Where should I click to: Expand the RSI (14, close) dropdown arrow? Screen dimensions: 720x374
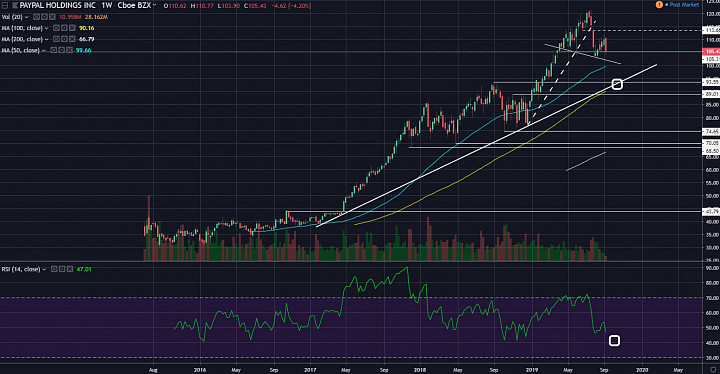click(x=45, y=269)
